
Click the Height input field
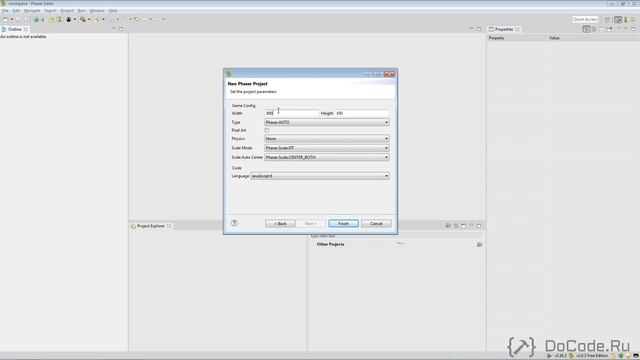click(362, 113)
